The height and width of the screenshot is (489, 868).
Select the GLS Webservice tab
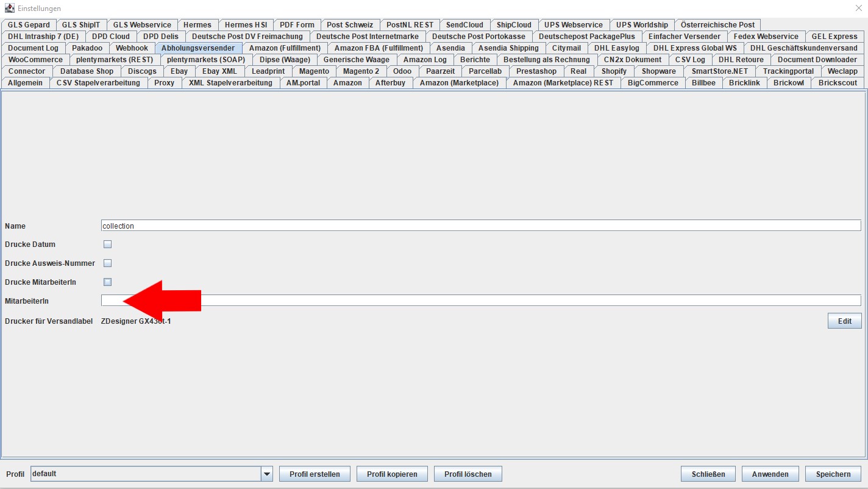click(141, 25)
